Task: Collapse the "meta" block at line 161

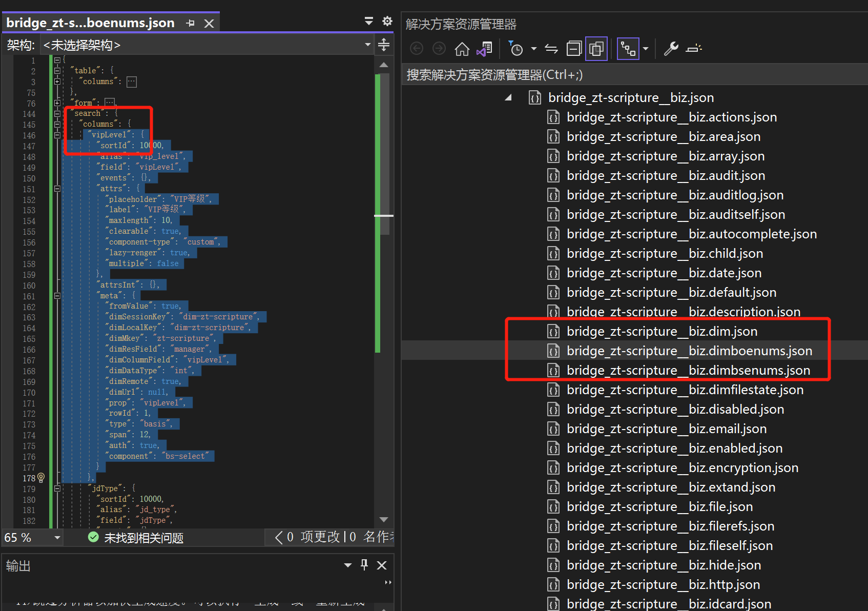Action: (x=57, y=296)
